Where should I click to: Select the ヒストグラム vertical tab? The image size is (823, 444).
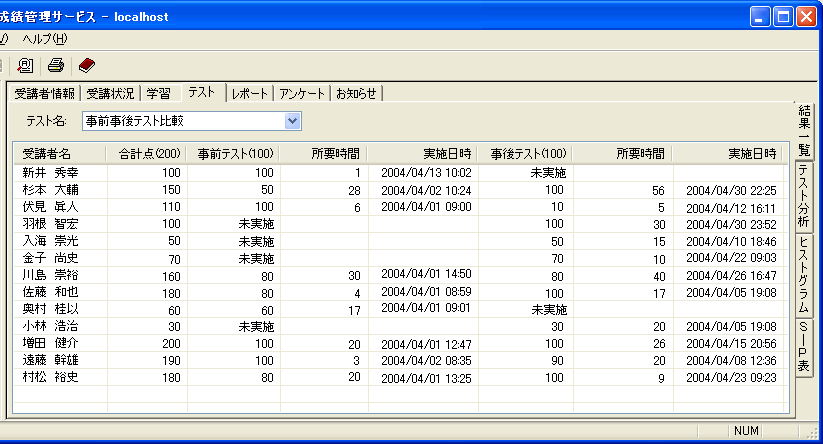804,274
